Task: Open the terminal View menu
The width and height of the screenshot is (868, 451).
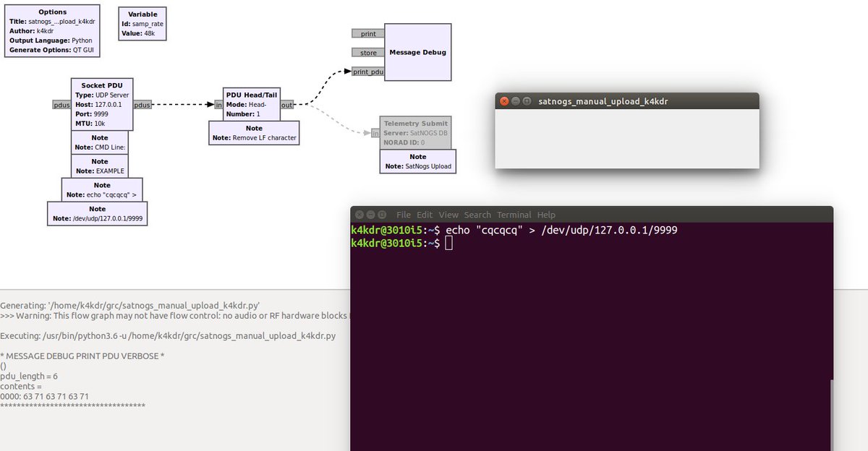Action: coord(448,215)
